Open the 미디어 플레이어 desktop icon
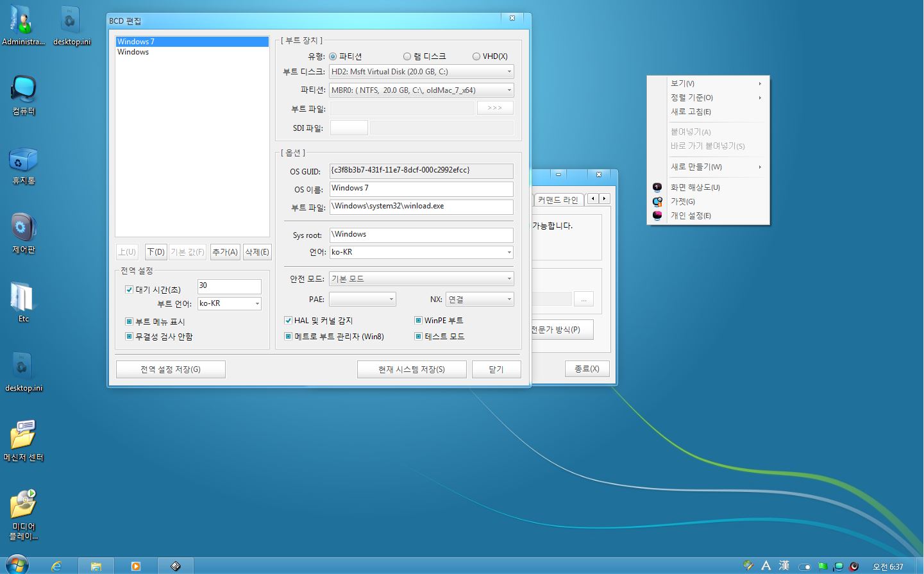Viewport: 924px width, 574px height. pos(23,514)
